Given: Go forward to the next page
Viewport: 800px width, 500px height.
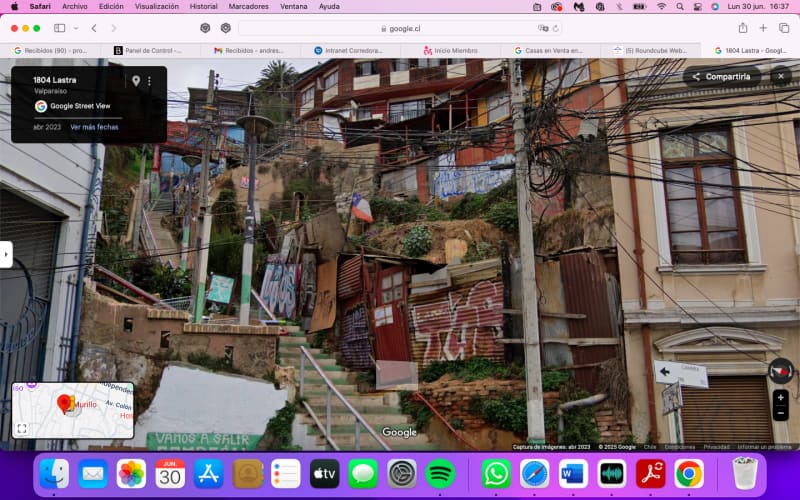Looking at the screenshot, I should coord(113,28).
